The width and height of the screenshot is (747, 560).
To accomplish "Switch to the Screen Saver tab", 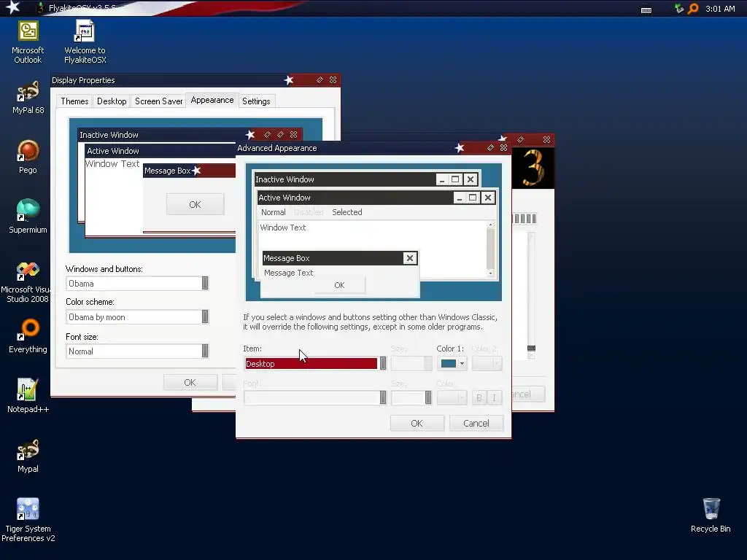I will pos(158,101).
